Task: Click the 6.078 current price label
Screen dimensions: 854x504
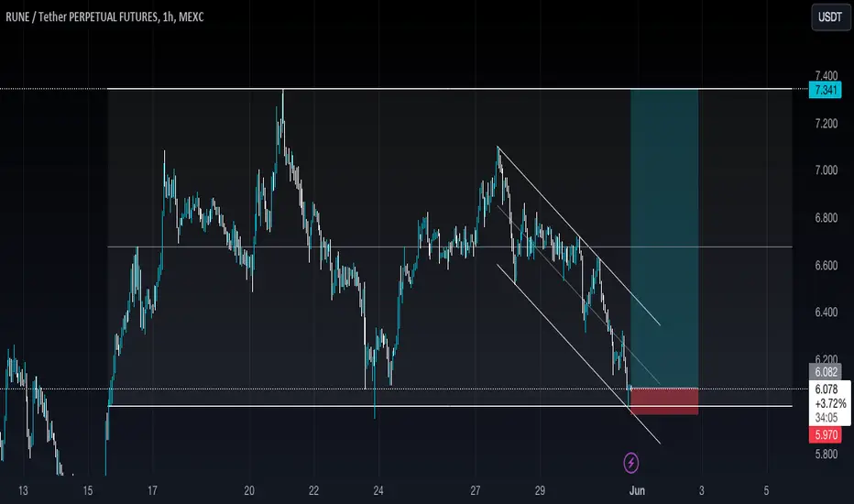Action: pyautogui.click(x=827, y=389)
